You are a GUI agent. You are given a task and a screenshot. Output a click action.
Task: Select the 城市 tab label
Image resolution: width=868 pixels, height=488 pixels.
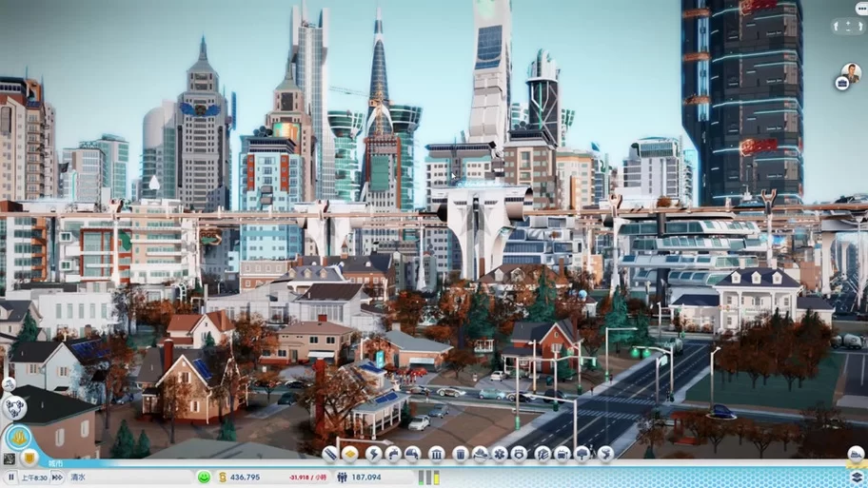55,463
